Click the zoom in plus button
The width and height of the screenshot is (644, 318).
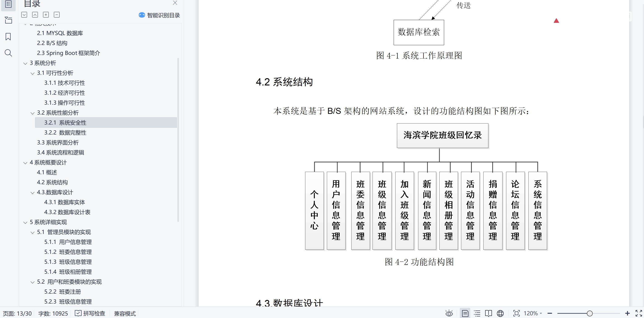(627, 313)
